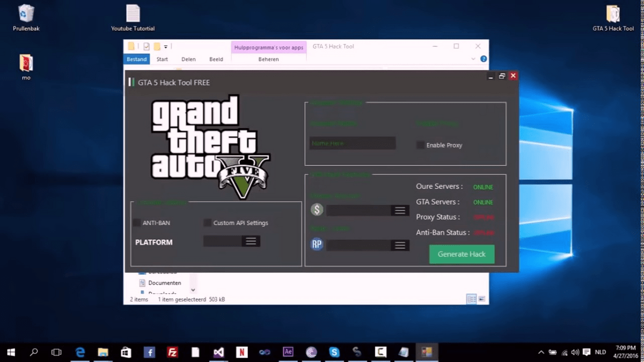Check the Enable Proxy checkbox
This screenshot has height=362, width=644.
pyautogui.click(x=420, y=145)
